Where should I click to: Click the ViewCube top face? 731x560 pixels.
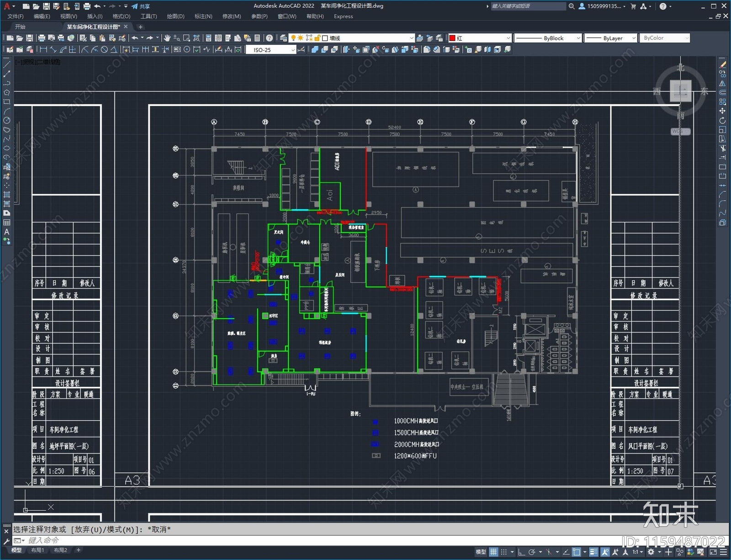680,90
